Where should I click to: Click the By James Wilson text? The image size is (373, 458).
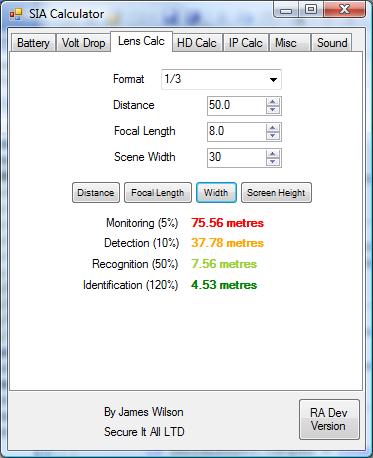[144, 412]
